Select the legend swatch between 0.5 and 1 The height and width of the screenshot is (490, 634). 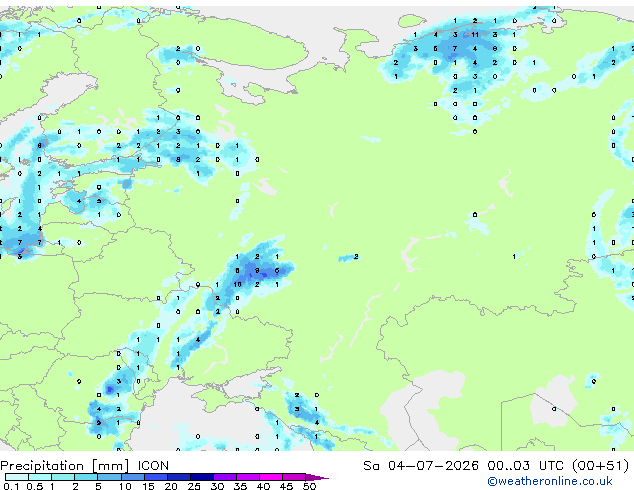(40, 477)
